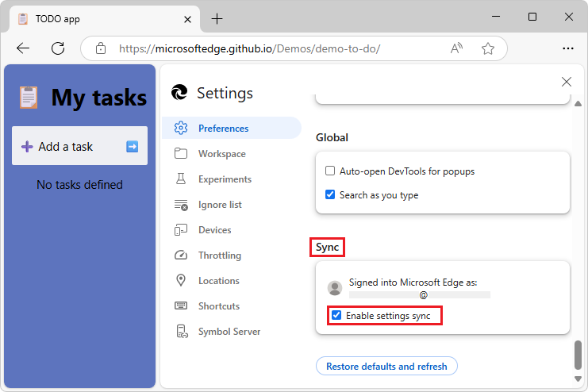Click the Preferences gear icon
This screenshot has width=588, height=392.
181,128
